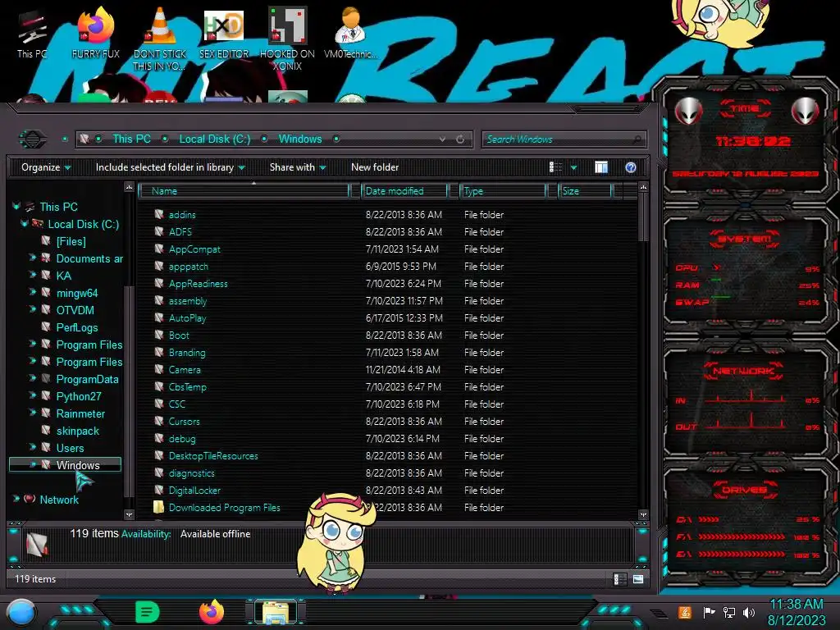Click the refresh icon in address bar

(460, 139)
